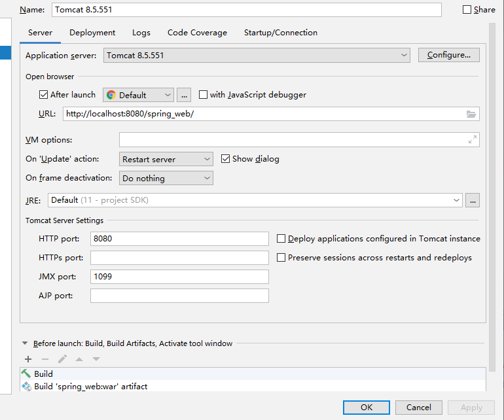Click the dialog vertical scrollbar
This screenshot has width=504, height=420.
(492, 198)
